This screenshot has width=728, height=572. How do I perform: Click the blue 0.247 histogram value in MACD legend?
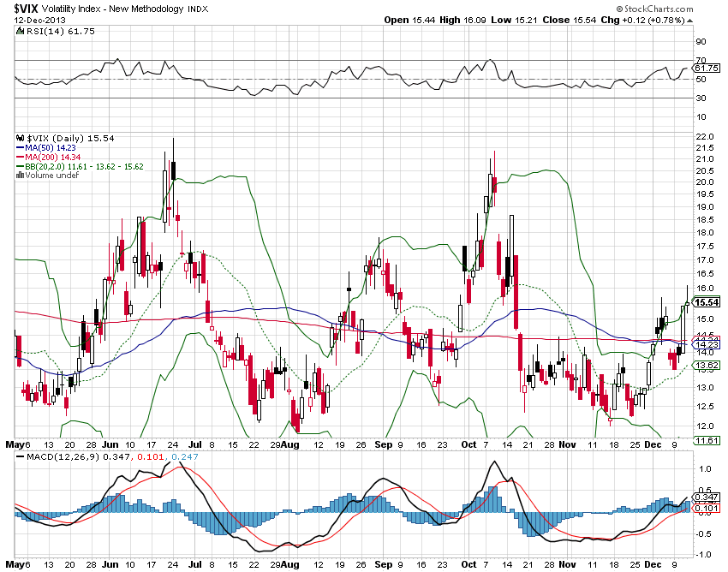pos(185,457)
